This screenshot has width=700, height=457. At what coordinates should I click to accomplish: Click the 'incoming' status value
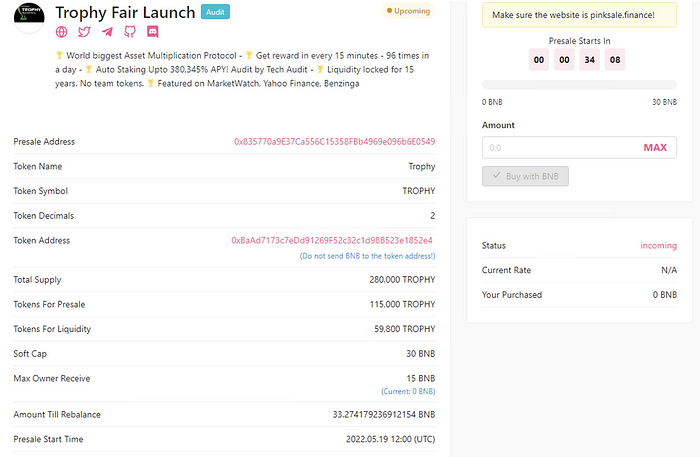coord(658,245)
